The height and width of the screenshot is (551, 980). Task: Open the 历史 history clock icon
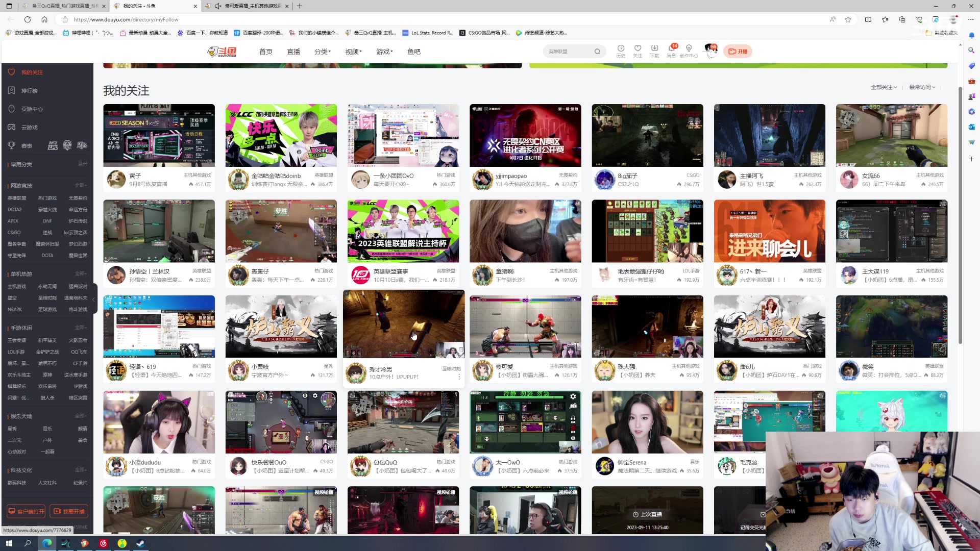click(x=621, y=48)
